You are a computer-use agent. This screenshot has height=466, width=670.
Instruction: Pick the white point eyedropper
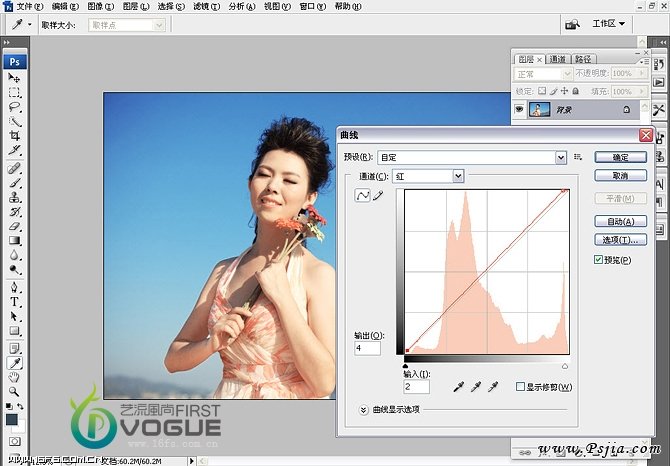click(492, 386)
